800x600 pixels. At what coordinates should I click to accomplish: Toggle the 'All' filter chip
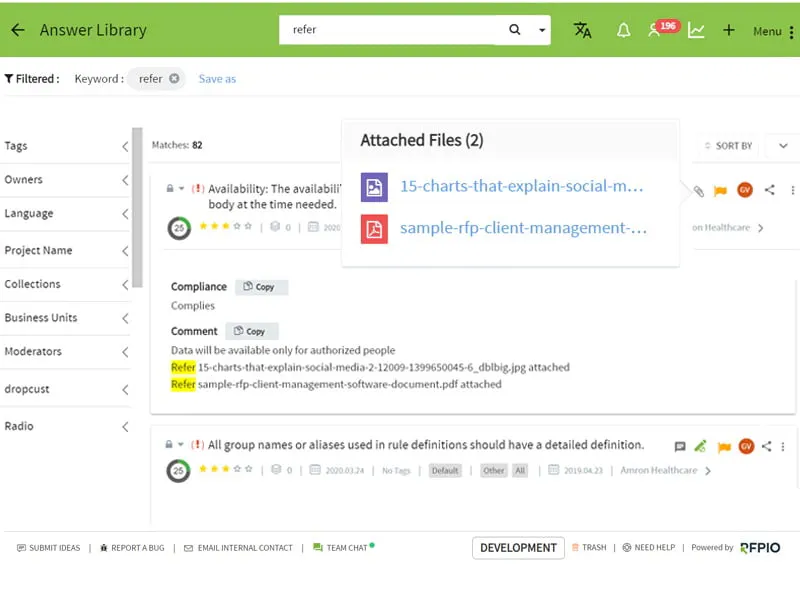coord(521,470)
